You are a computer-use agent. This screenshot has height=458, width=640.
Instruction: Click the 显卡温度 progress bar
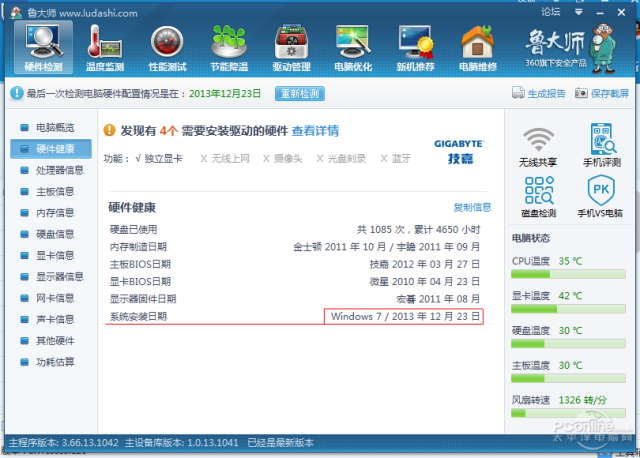coord(568,309)
